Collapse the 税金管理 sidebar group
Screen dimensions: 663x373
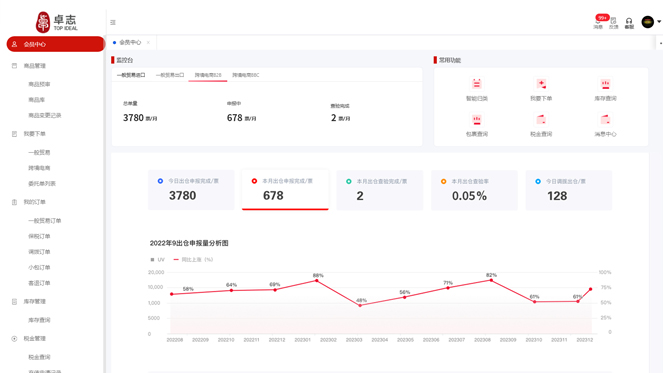35,338
